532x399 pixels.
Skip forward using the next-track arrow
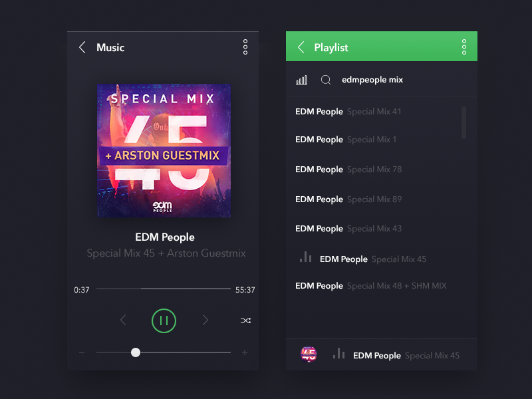point(205,320)
